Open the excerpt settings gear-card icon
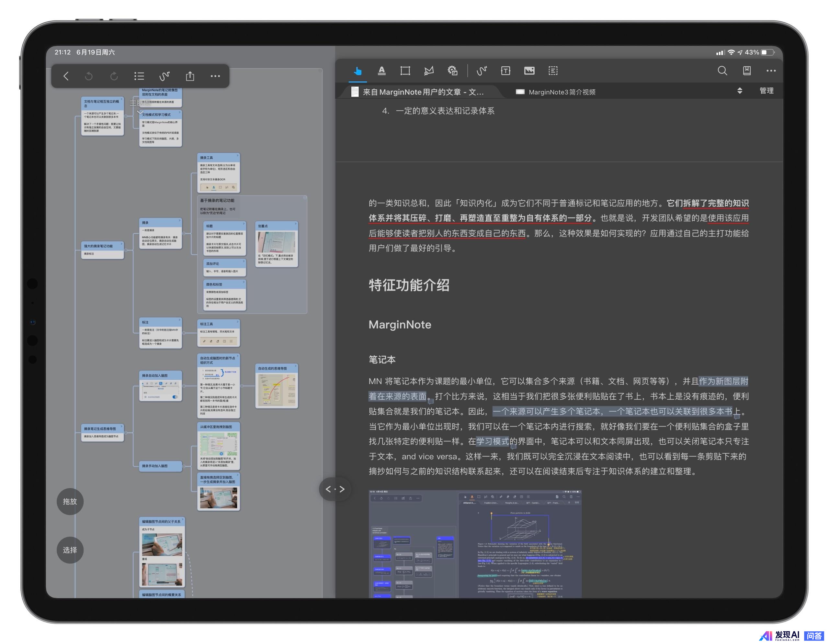This screenshot has width=829, height=644. pos(452,71)
